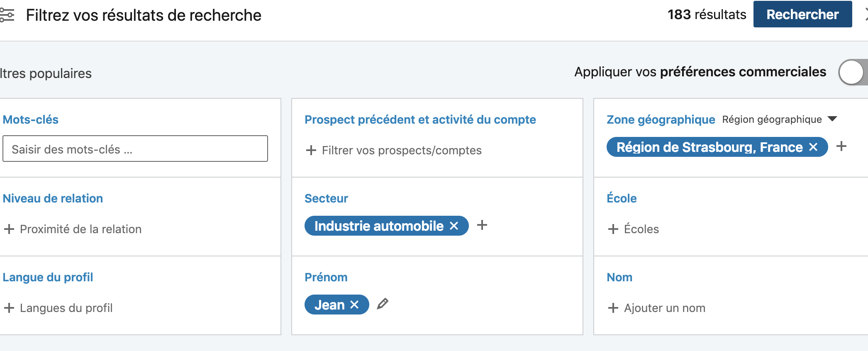Click the Industrie automobile pill
The height and width of the screenshot is (351, 868).
(x=379, y=226)
